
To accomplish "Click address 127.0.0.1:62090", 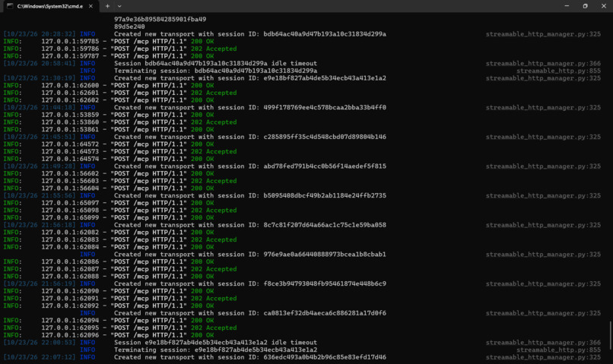I will coord(70,291).
